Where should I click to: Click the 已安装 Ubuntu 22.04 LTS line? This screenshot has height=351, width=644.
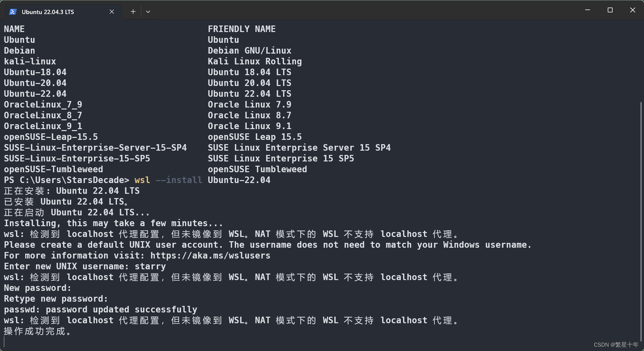tap(66, 202)
